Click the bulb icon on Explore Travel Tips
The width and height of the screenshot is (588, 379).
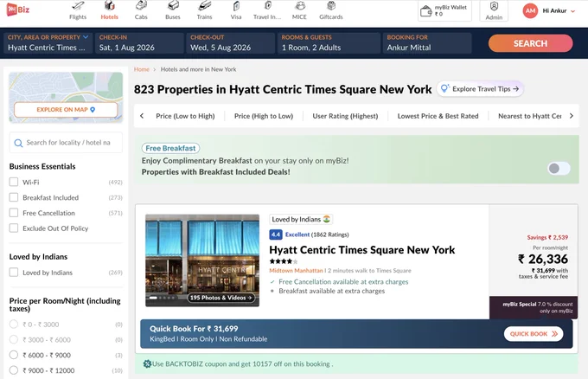point(444,88)
